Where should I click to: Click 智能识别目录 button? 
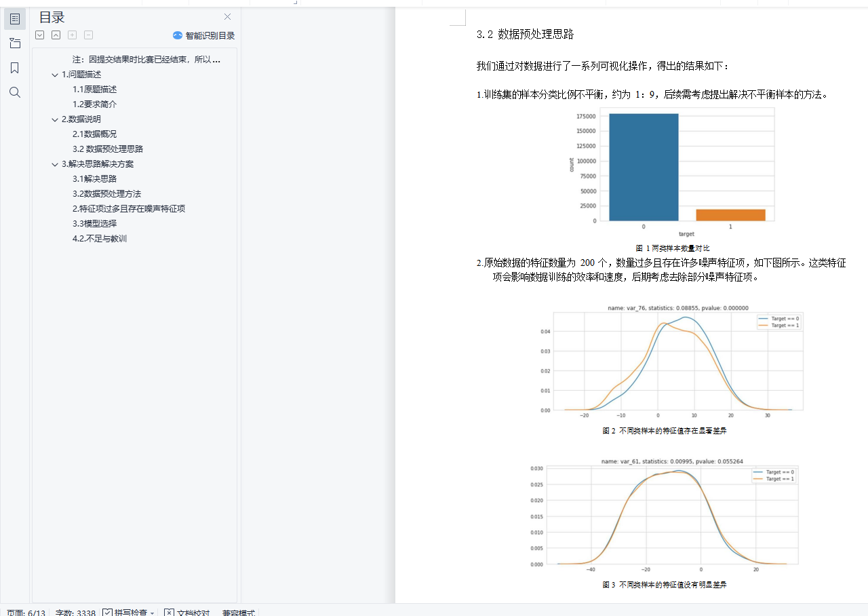203,35
